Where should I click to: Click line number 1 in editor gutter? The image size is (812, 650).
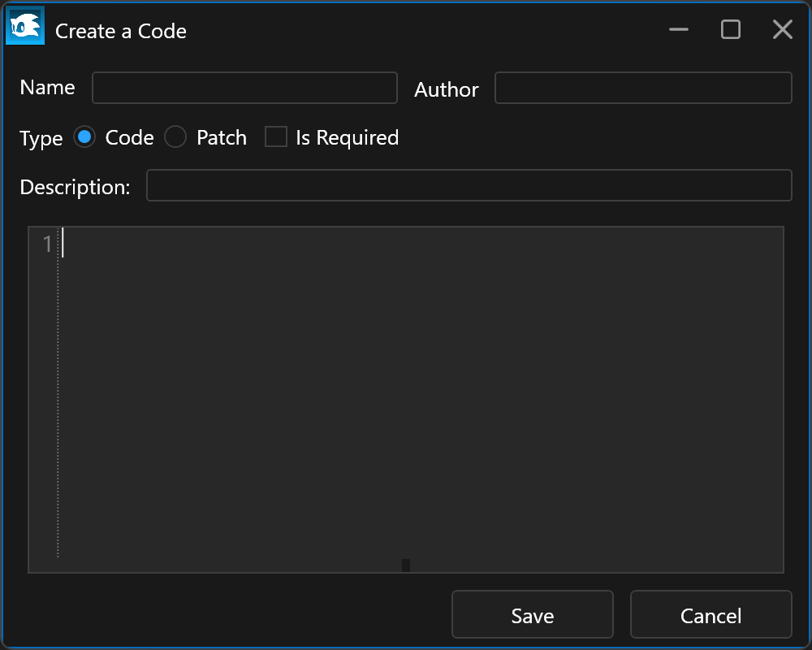coord(47,244)
